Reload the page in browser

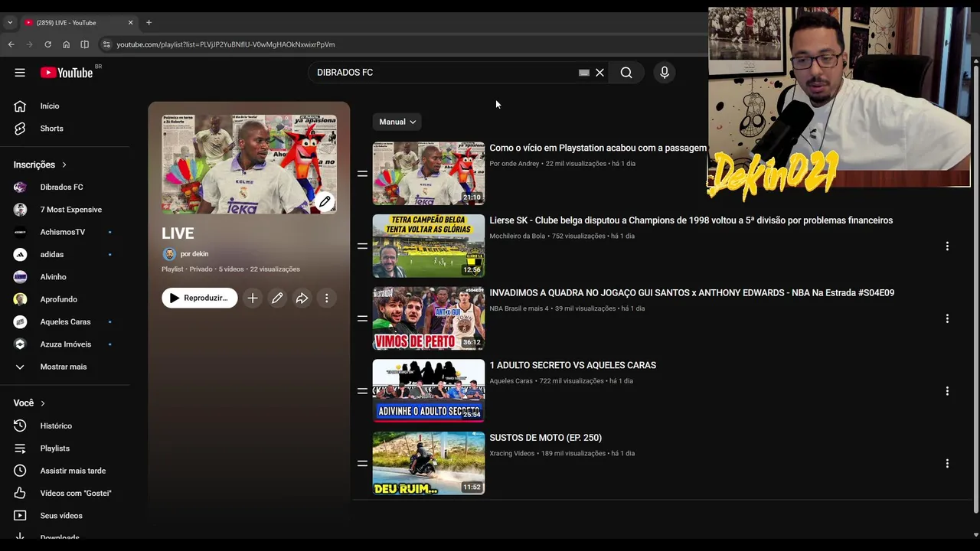click(47, 44)
